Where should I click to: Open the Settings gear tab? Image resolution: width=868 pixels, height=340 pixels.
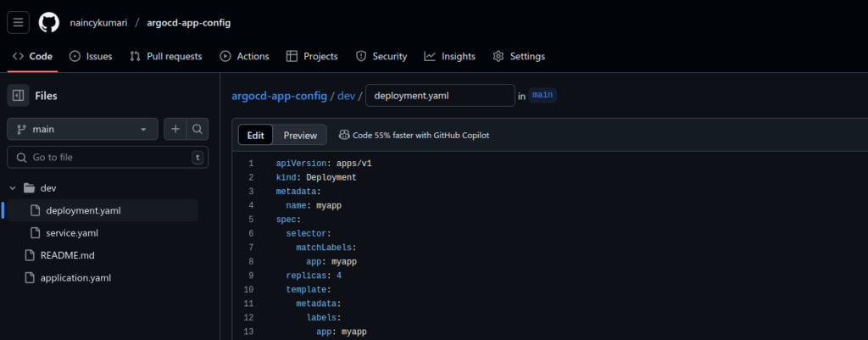coord(519,57)
